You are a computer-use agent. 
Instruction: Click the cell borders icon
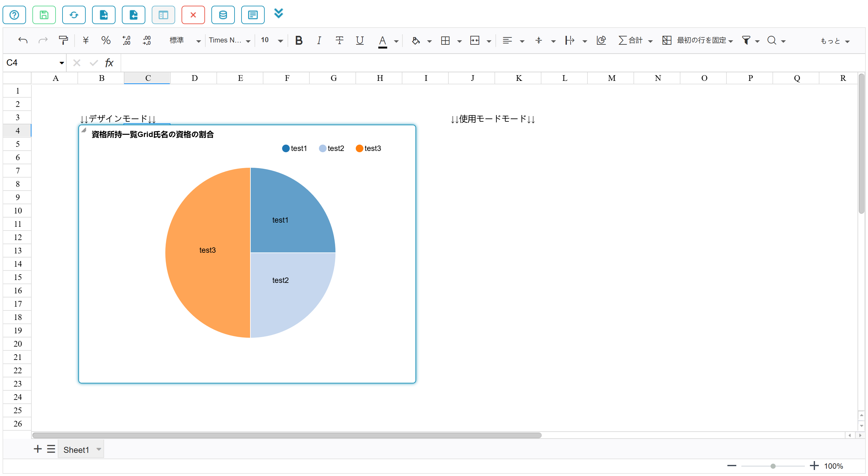pos(445,40)
